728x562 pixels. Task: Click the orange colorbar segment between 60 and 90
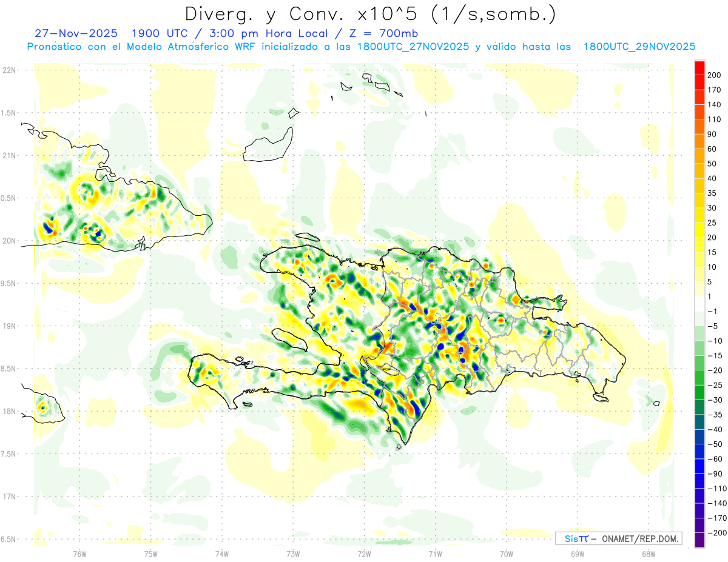tap(699, 141)
